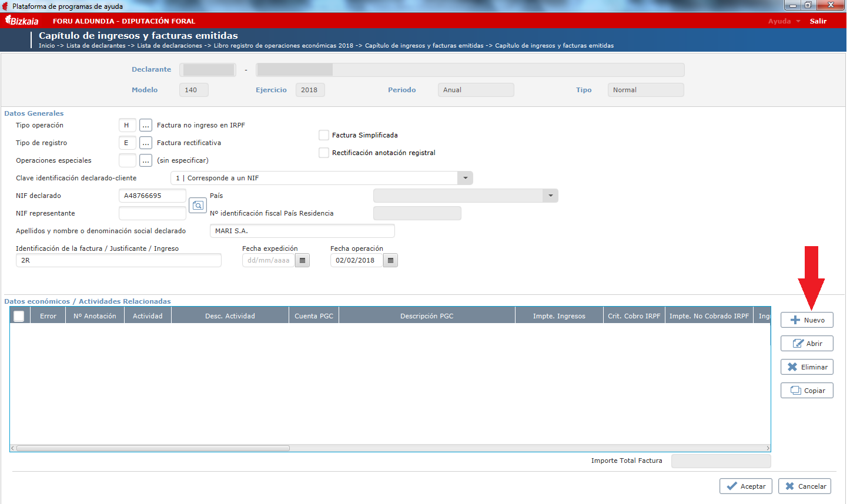Open Lista de declaraciones breadcrumb
The image size is (850, 504).
pos(169,45)
